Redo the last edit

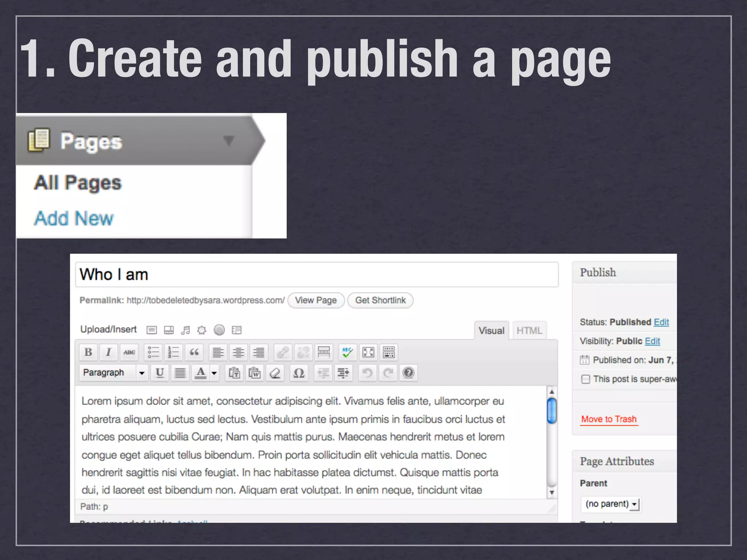(388, 373)
